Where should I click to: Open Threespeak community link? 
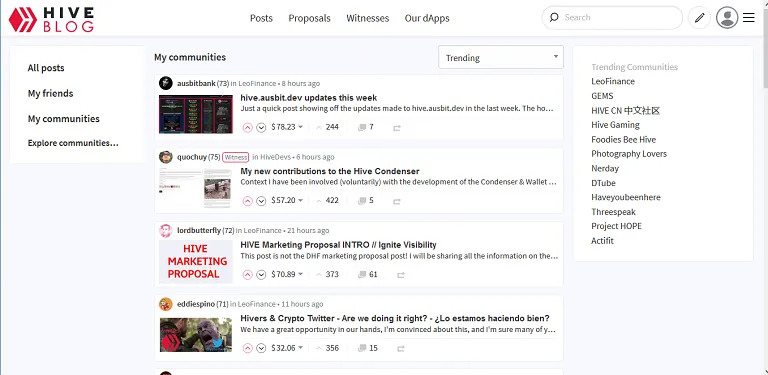(x=613, y=212)
